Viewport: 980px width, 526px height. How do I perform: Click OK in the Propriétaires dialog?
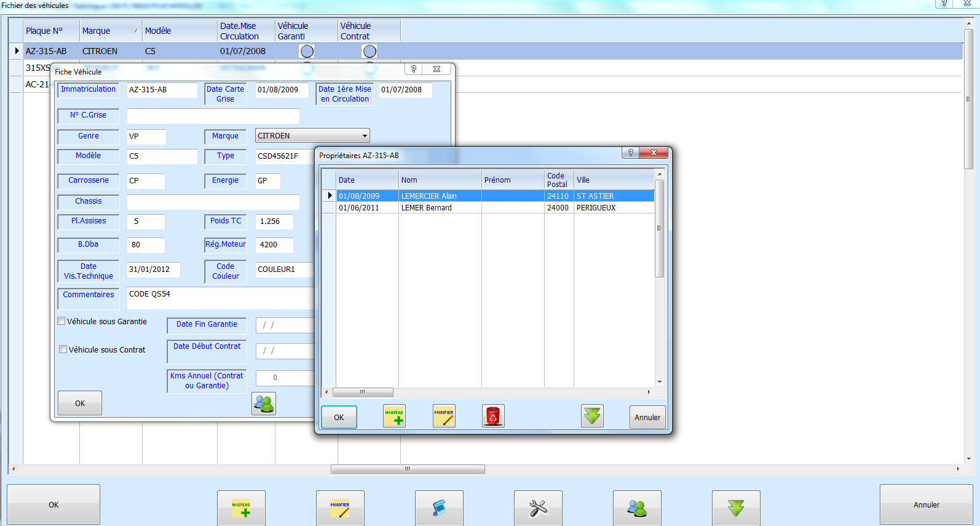(x=339, y=417)
